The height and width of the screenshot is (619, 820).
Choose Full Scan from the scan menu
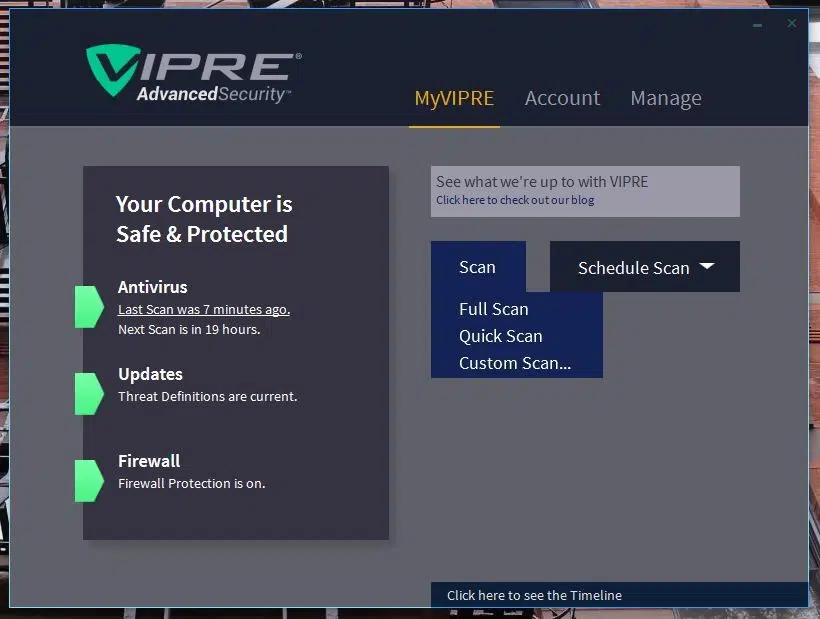(494, 309)
